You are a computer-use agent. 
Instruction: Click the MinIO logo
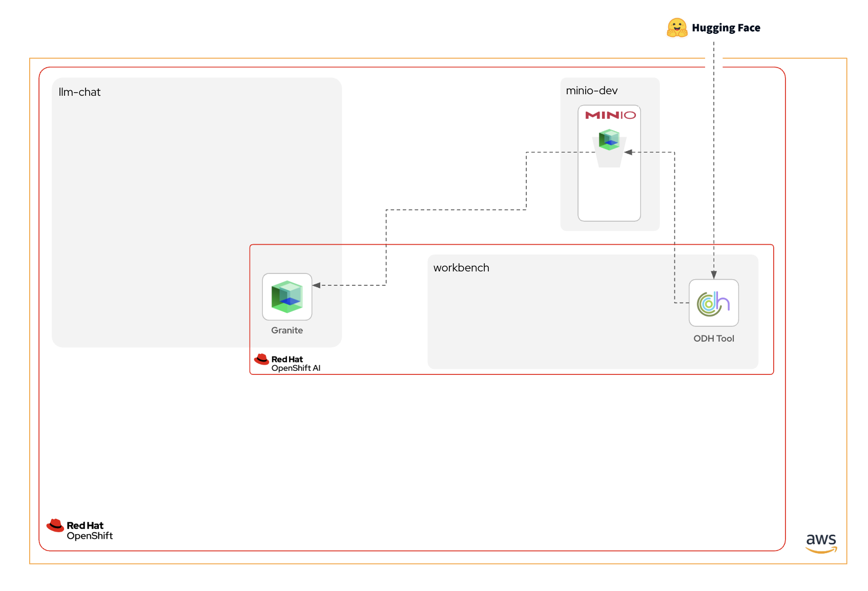click(610, 115)
